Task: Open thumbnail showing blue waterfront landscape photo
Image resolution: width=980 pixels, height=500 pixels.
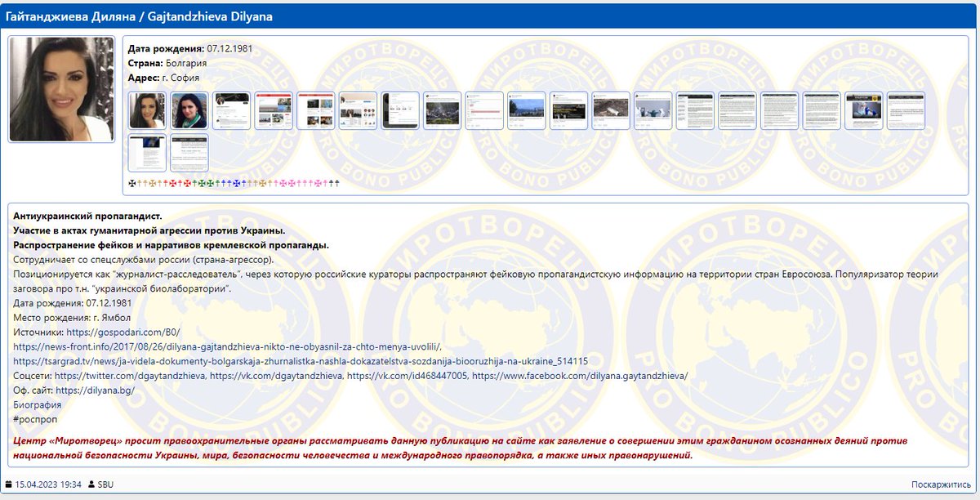Action: [x=527, y=110]
